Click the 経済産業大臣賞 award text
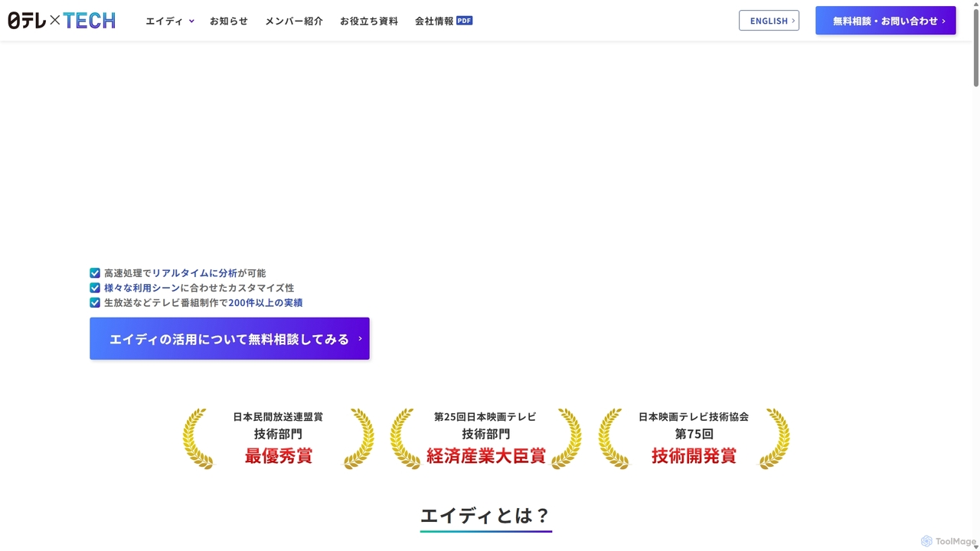 pyautogui.click(x=486, y=456)
